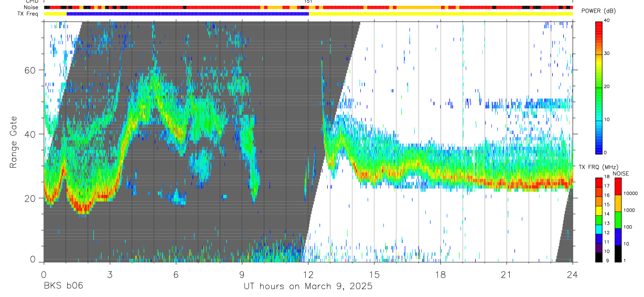This screenshot has width=644, height=297.
Task: Click the 30 label on power scale
Action: [x=607, y=53]
